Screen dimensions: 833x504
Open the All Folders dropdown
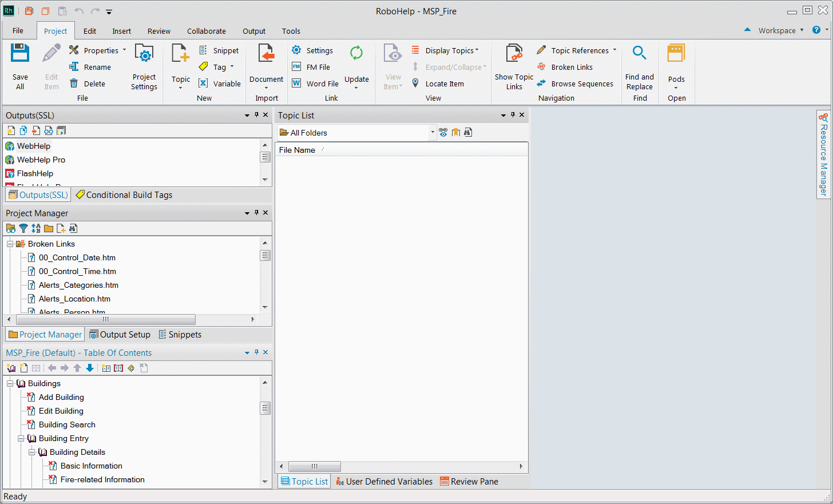point(433,132)
